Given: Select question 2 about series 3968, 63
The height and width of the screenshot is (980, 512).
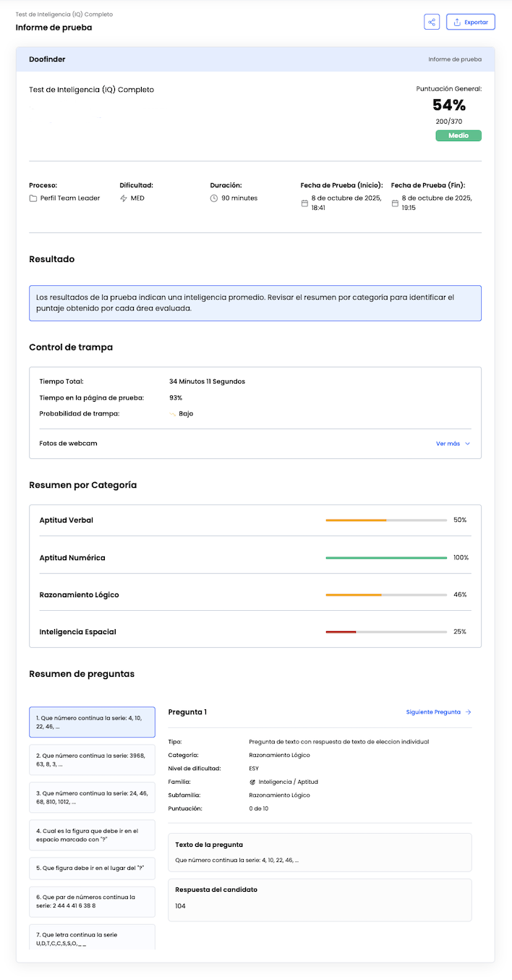Looking at the screenshot, I should [92, 759].
